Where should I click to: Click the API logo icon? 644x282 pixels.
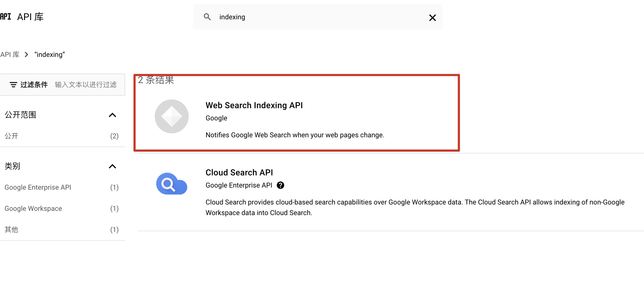[6, 17]
